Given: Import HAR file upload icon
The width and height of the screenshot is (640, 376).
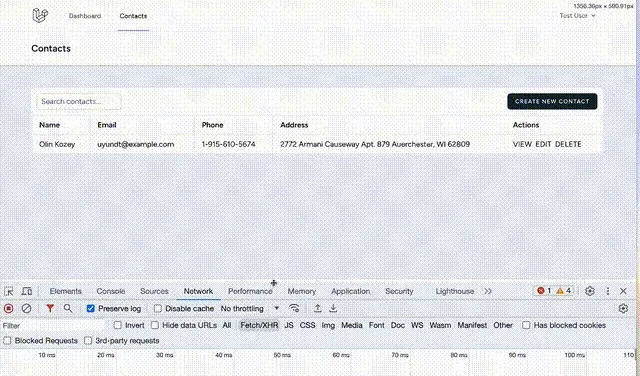Looking at the screenshot, I should (x=318, y=308).
